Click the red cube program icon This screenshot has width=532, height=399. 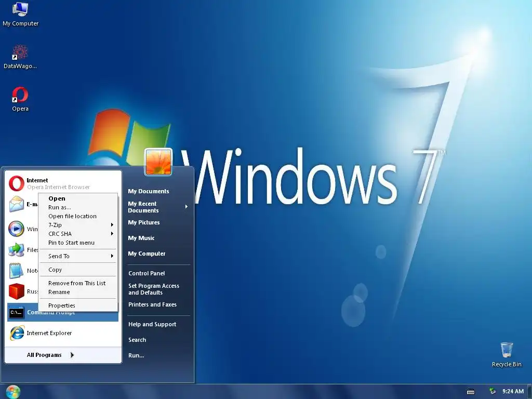(16, 291)
